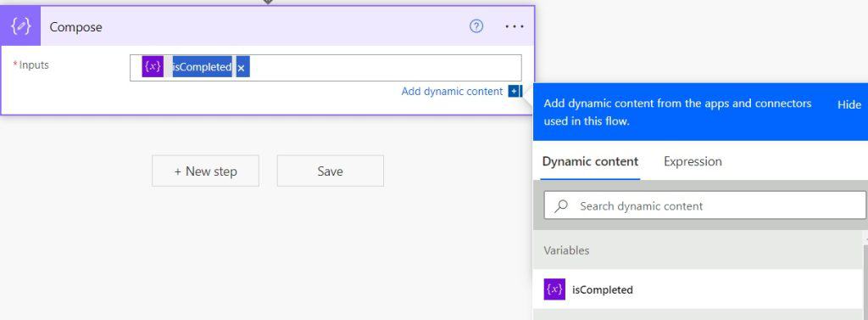The height and width of the screenshot is (320, 868).
Task: Click the Save button
Action: click(x=330, y=171)
